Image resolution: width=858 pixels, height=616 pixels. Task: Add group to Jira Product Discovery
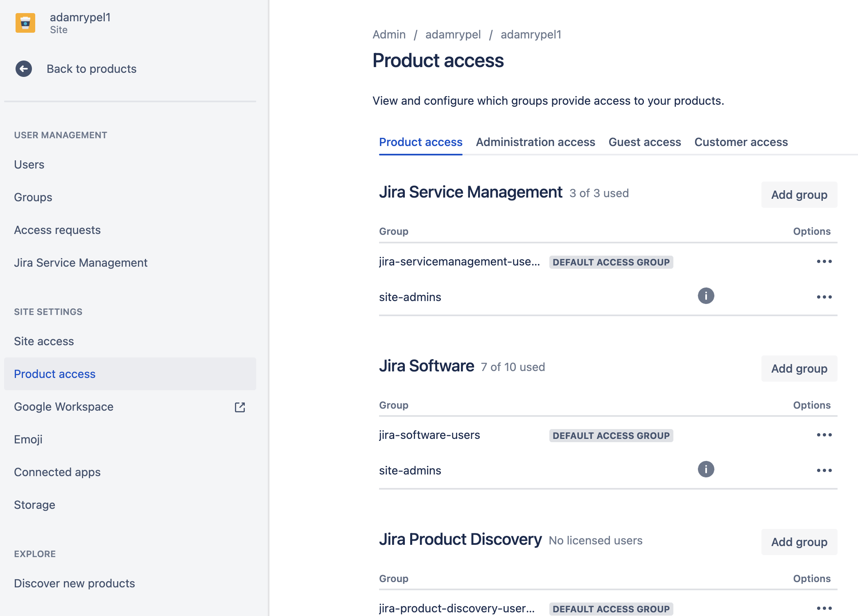[799, 542]
